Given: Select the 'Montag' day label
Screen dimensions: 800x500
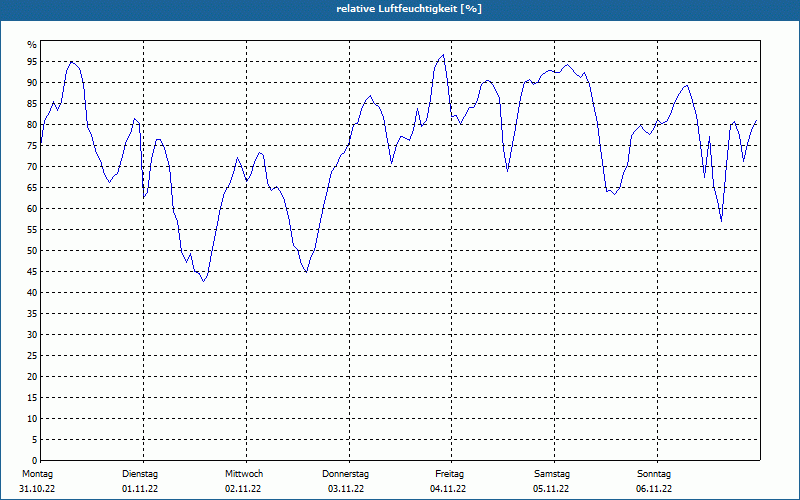Looking at the screenshot, I should pos(37,474).
